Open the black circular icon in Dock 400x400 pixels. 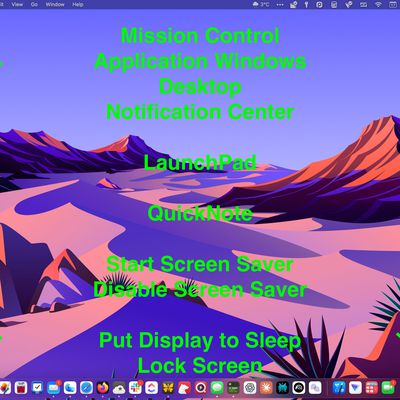pyautogui.click(x=299, y=388)
